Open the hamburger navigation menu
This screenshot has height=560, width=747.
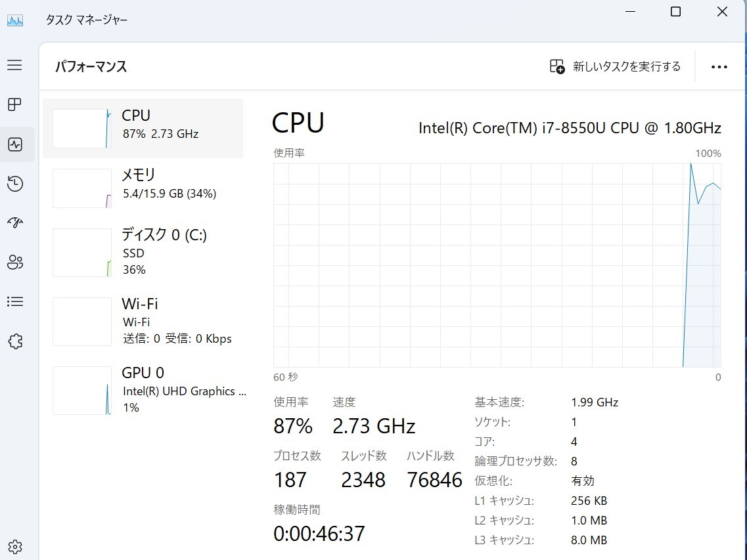click(x=14, y=65)
